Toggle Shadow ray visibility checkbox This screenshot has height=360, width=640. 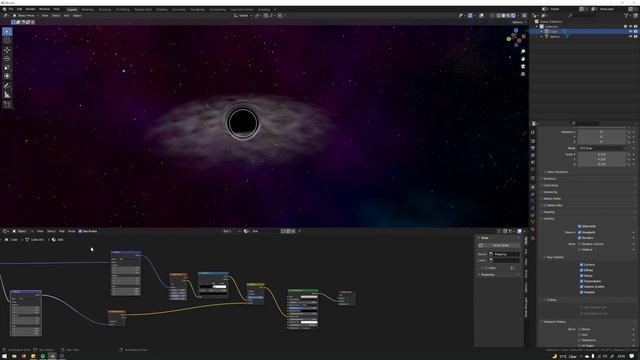581,292
